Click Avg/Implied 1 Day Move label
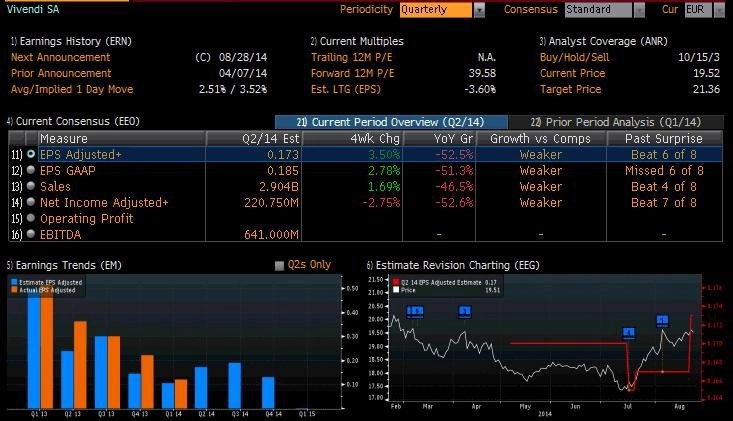Screen dimensions: 733x421 72,89
